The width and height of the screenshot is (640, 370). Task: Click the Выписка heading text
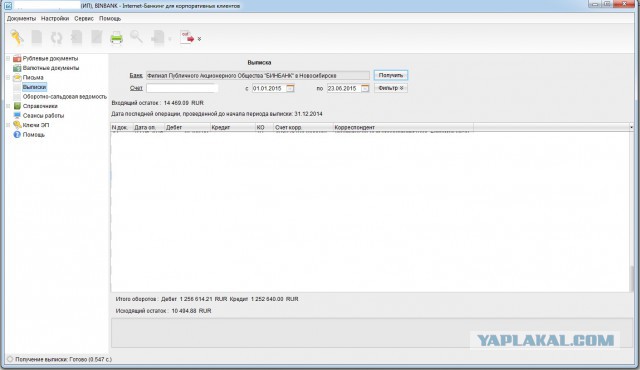pos(259,62)
